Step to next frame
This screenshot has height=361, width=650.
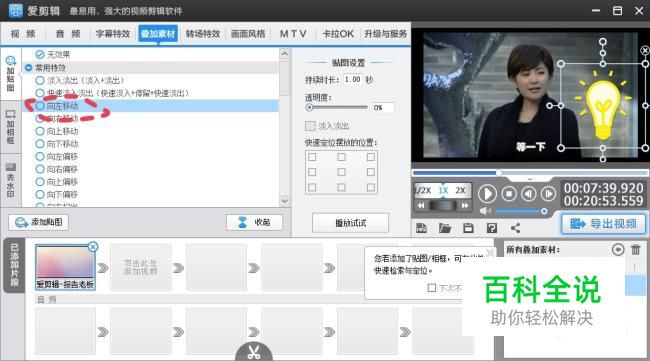pos(548,194)
